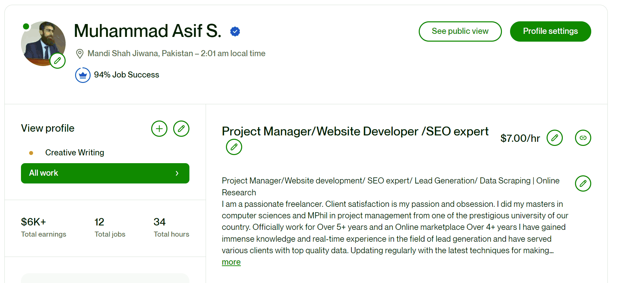The height and width of the screenshot is (283, 644).
Task: Open Profile settings
Action: pos(550,31)
